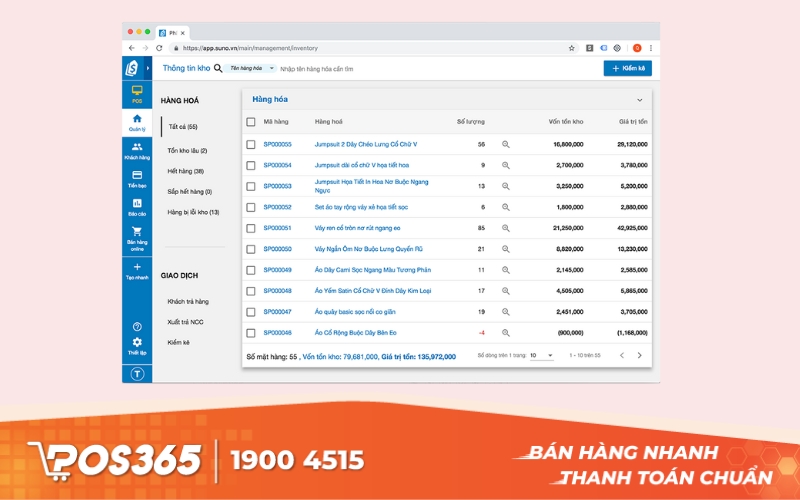Reload the page in browser
The image size is (800, 500).
point(159,48)
